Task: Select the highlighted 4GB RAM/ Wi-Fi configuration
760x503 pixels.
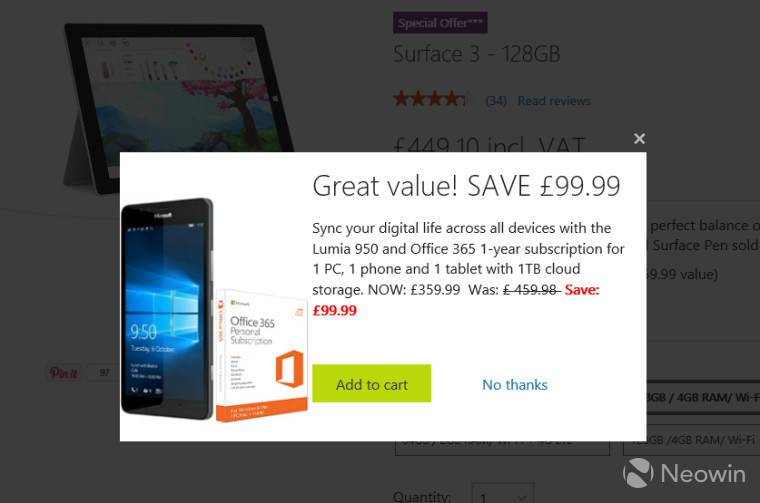Action: [x=703, y=397]
